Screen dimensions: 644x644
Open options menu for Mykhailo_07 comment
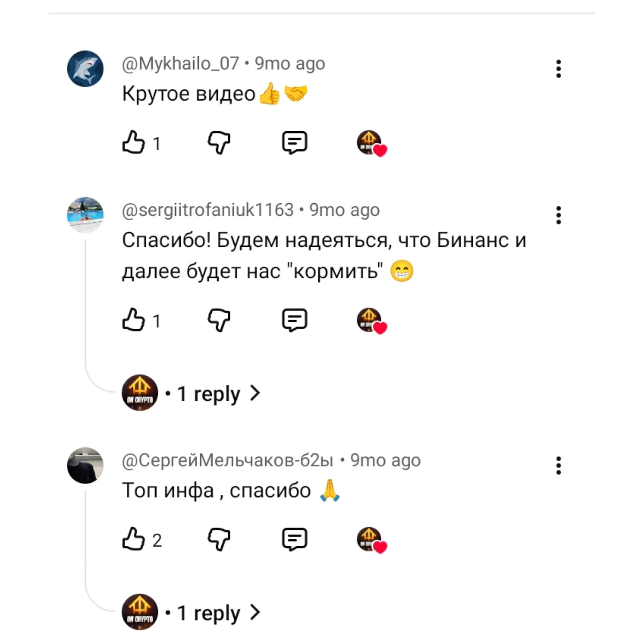click(x=558, y=69)
